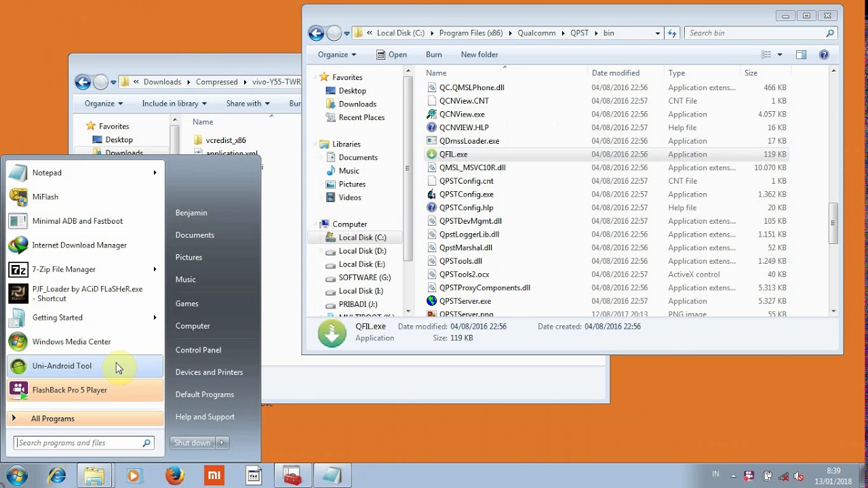
Task: Click Help icon in QPST explorer toolbar
Action: 824,55
